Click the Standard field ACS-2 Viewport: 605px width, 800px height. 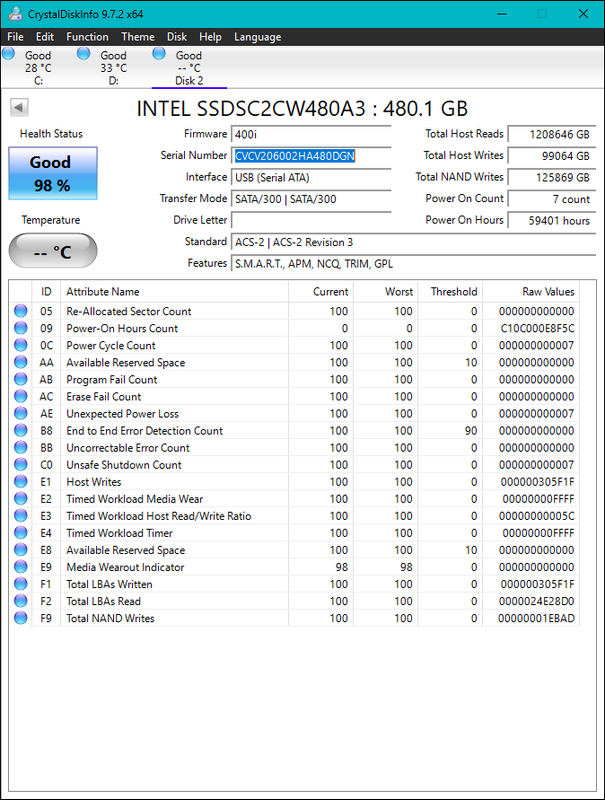(x=414, y=242)
